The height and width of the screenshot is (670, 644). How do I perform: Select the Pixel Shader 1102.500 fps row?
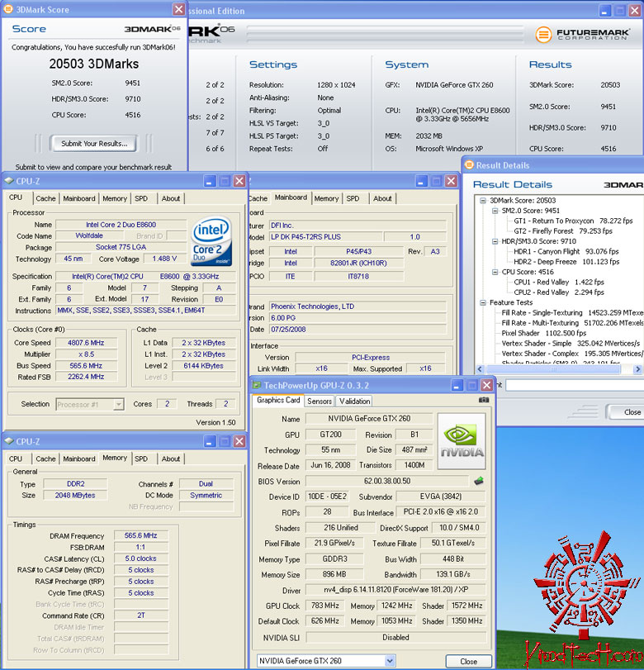pyautogui.click(x=543, y=333)
